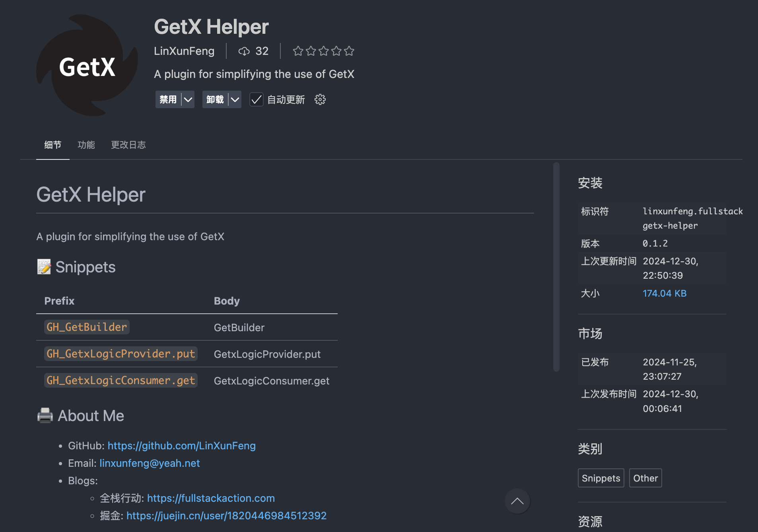758x532 pixels.
Task: Select the Snippets category tag
Action: (x=601, y=478)
